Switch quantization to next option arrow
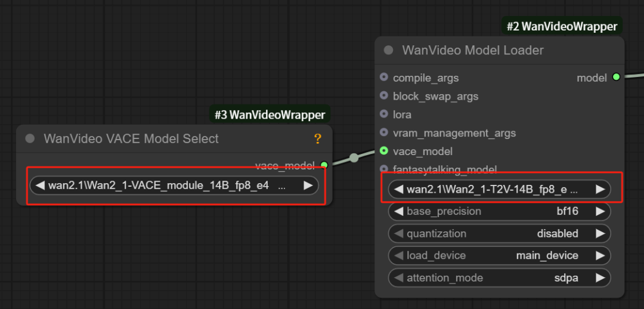The image size is (644, 309). point(600,233)
